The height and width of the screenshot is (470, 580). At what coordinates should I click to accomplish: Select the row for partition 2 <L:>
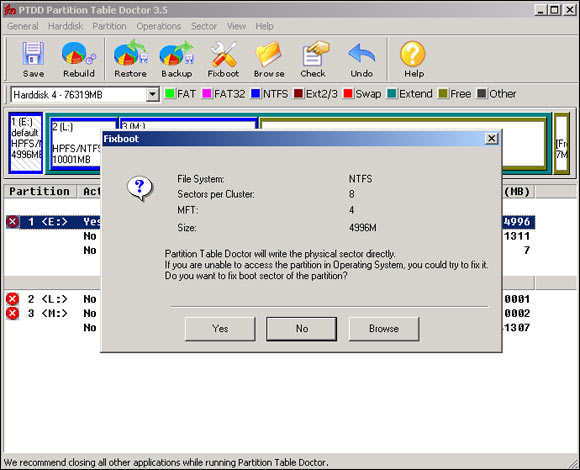[x=53, y=299]
